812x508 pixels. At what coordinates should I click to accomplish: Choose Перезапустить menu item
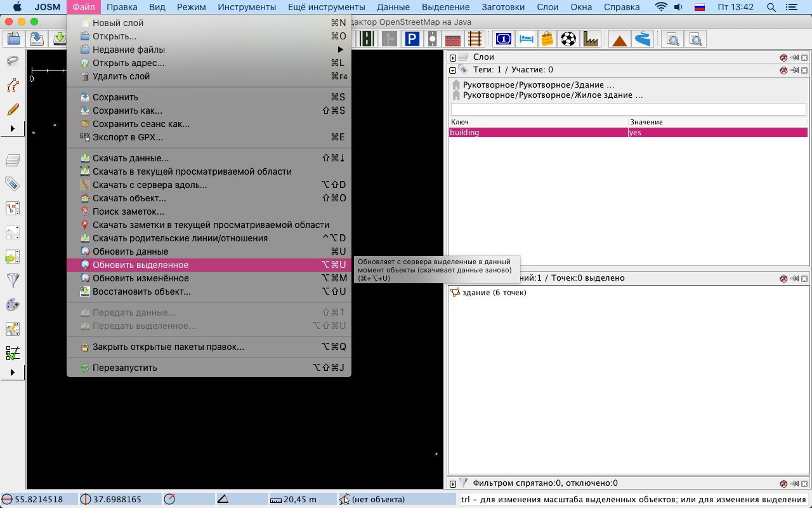(x=209, y=368)
